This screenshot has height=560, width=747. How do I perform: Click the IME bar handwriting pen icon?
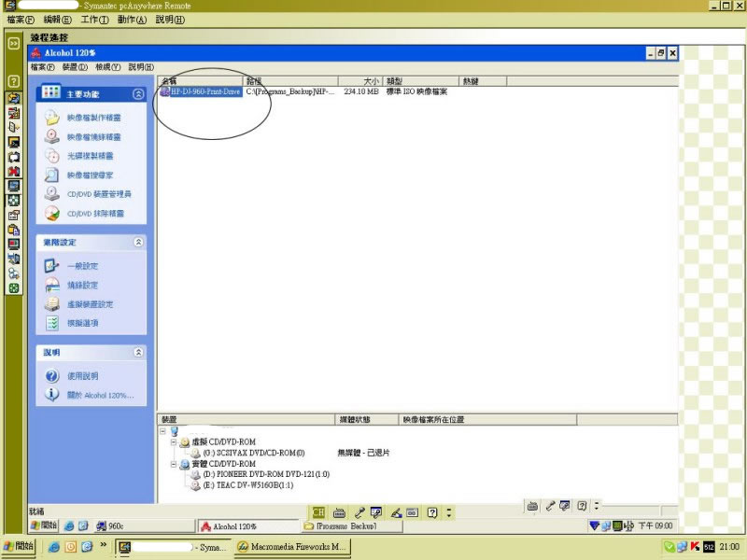(x=396, y=512)
